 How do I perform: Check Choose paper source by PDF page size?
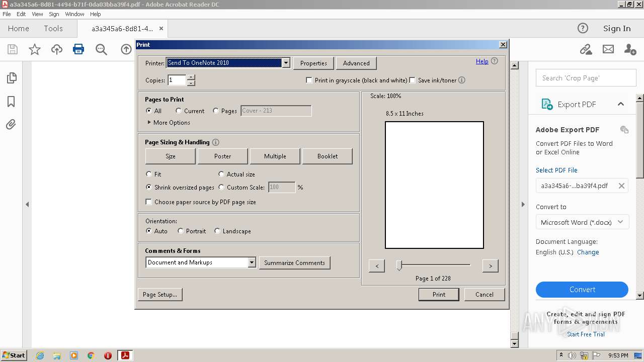click(149, 202)
